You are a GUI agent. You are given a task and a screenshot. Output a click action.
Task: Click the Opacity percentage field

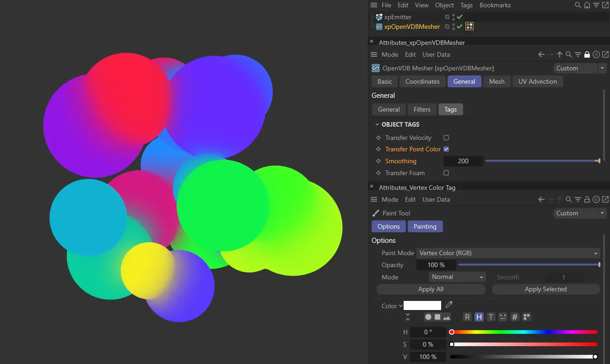tap(436, 265)
